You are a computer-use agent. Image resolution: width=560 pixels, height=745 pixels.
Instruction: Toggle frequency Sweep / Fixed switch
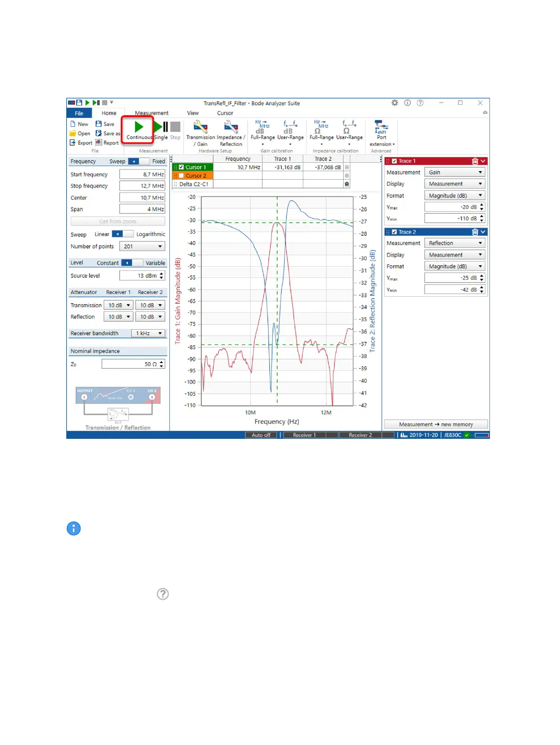pyautogui.click(x=139, y=161)
